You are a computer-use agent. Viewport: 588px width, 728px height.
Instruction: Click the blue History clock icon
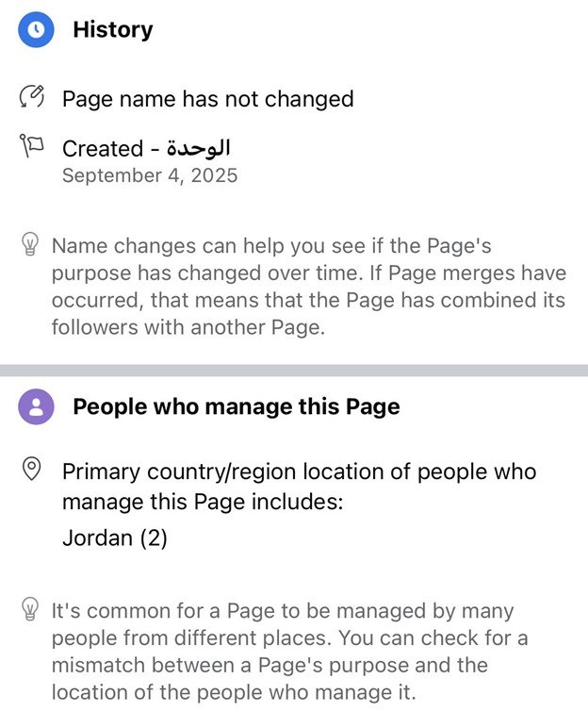point(36,29)
